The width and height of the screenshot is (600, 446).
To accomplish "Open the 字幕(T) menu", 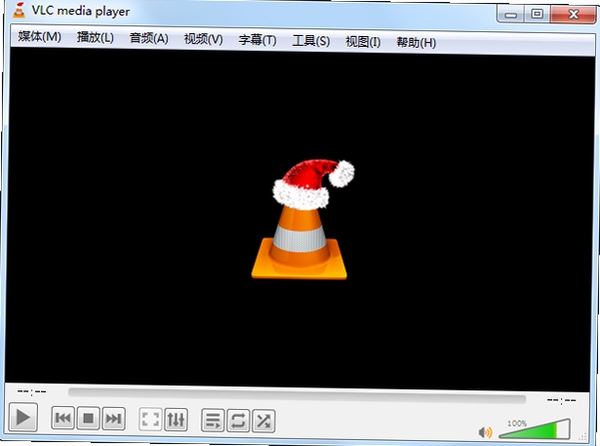I will click(x=257, y=40).
